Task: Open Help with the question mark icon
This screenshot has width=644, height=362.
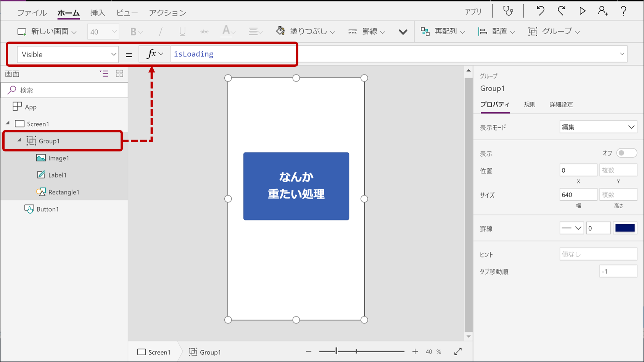Action: (x=623, y=11)
